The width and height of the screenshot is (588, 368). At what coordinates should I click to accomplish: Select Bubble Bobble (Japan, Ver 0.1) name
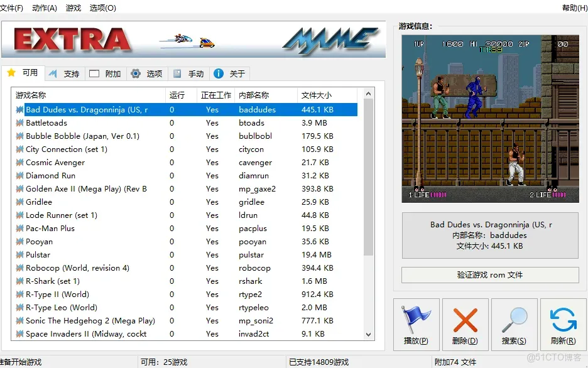(82, 136)
